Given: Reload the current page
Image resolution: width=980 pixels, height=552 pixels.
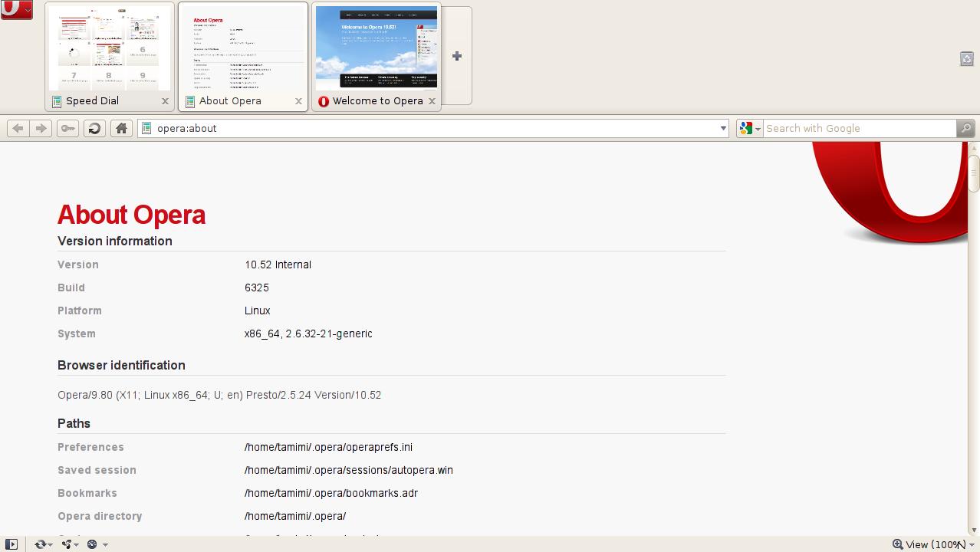Looking at the screenshot, I should (x=94, y=129).
